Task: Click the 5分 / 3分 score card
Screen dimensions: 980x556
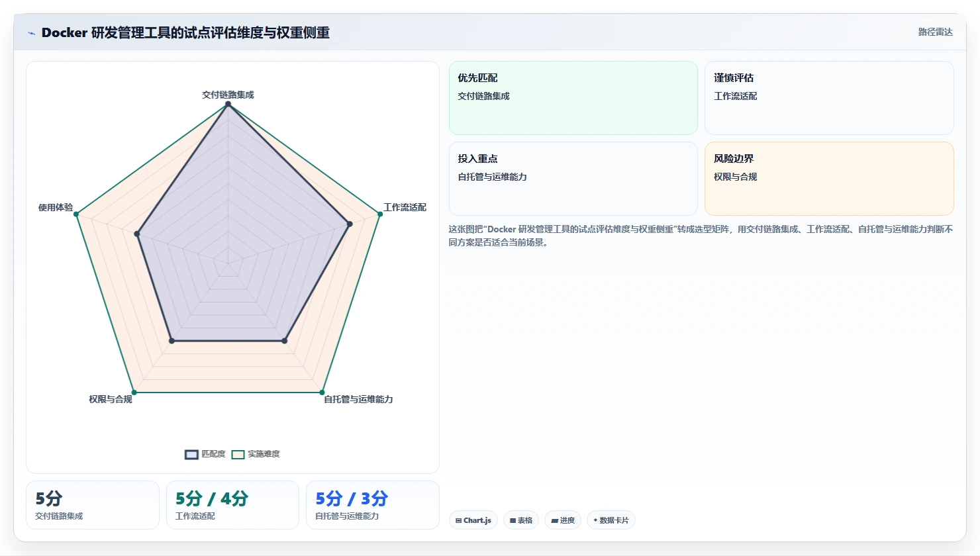Action: tap(373, 505)
